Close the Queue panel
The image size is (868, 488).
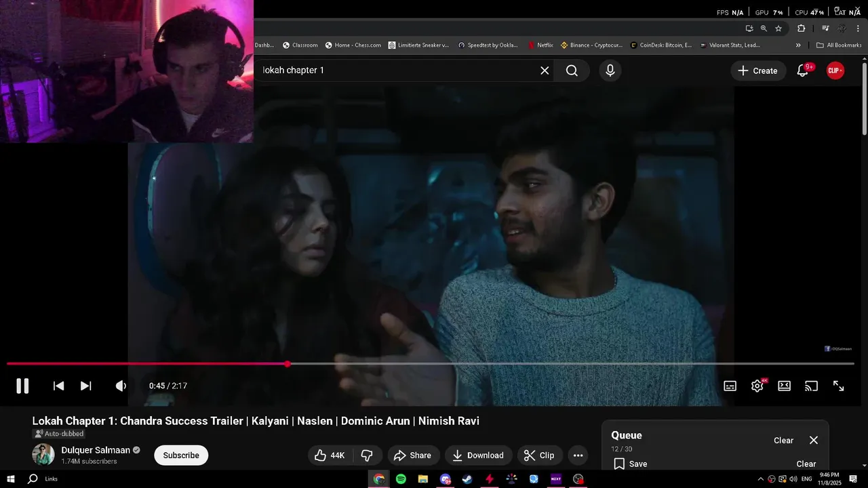pos(814,441)
